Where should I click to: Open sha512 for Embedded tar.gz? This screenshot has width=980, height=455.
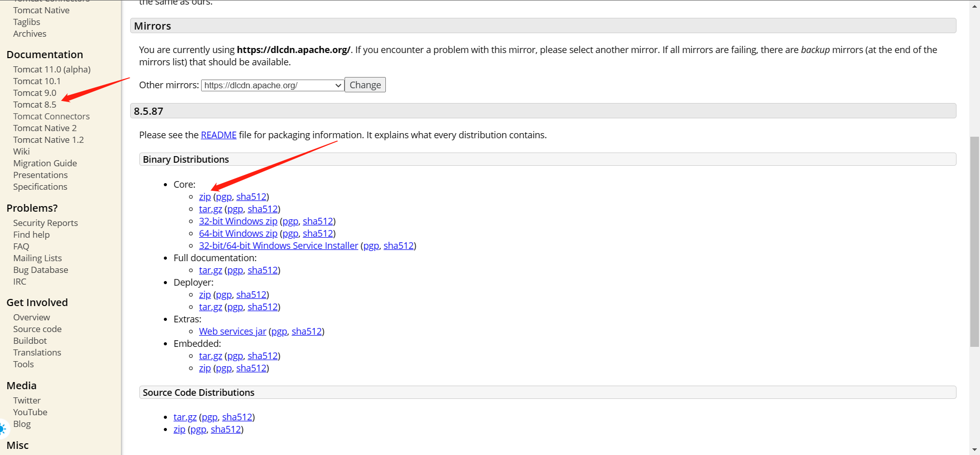262,356
